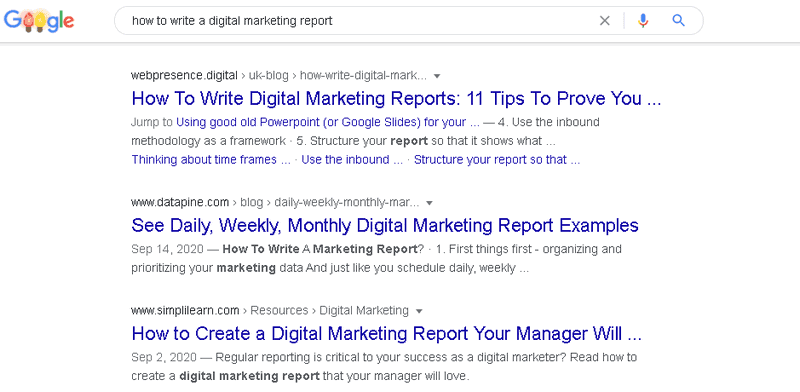Image resolution: width=800 pixels, height=392 pixels.
Task: Expand options arrow for webpresence.digital result
Action: pyautogui.click(x=437, y=76)
